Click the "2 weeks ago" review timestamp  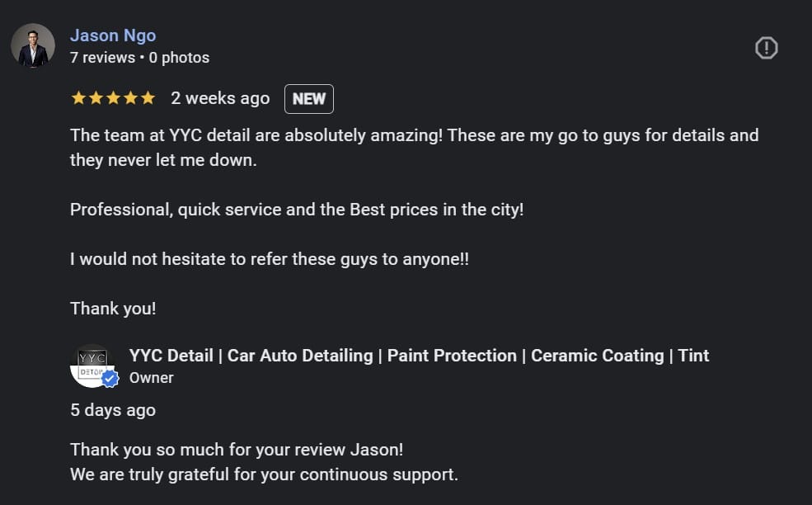[220, 98]
